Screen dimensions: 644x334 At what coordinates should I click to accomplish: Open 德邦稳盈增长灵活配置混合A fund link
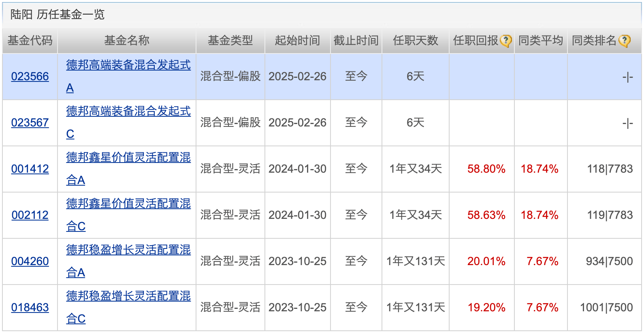coord(128,261)
